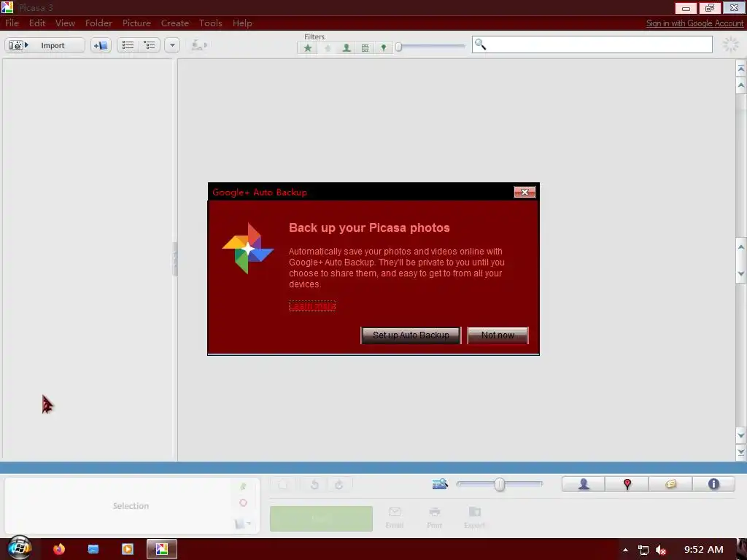Click the green share button

[321, 518]
